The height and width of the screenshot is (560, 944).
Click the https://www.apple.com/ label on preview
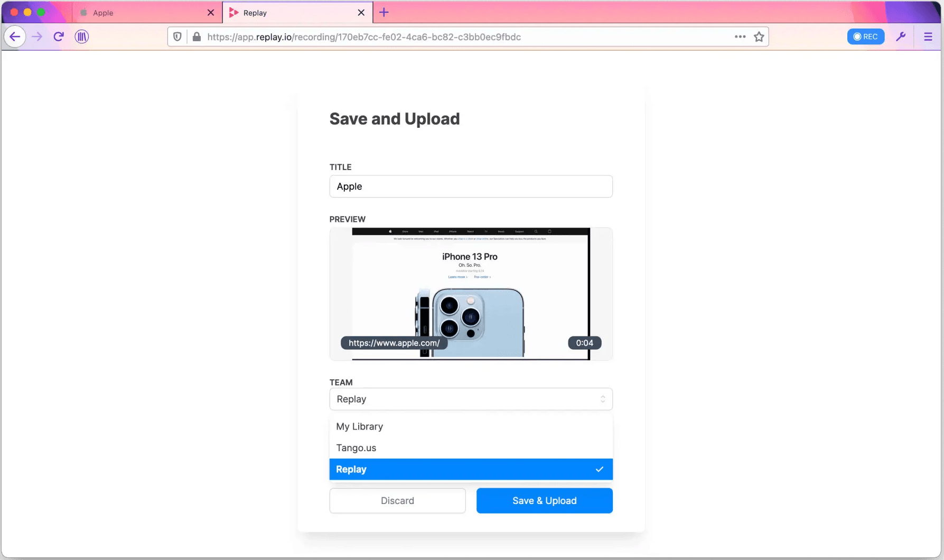pos(394,343)
